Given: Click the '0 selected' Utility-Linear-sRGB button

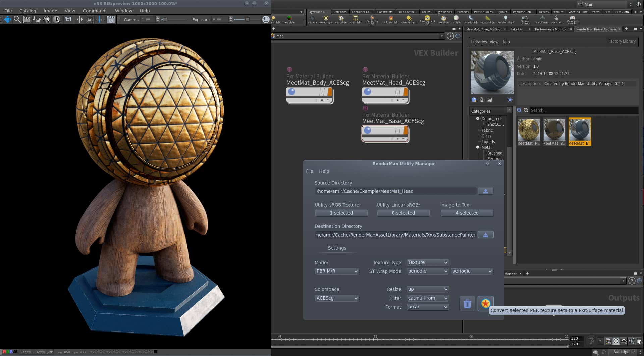Looking at the screenshot, I should click(x=403, y=213).
